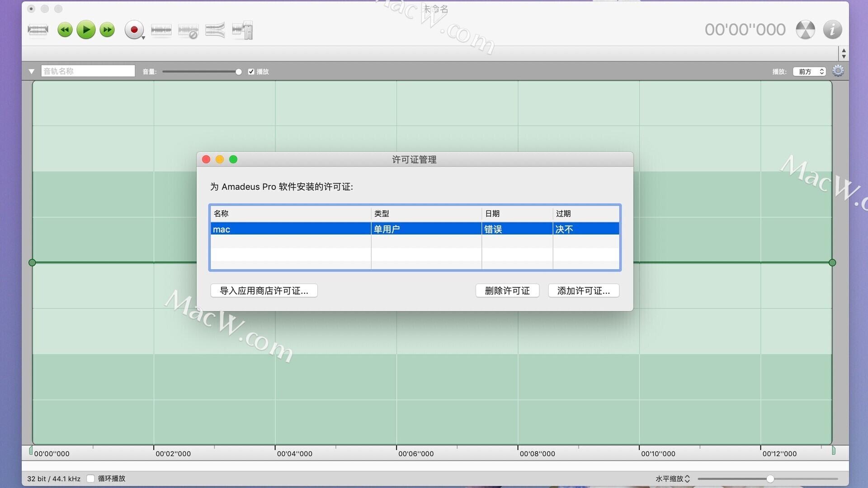
Task: Click the 决不 expiry cell
Action: coord(586,229)
